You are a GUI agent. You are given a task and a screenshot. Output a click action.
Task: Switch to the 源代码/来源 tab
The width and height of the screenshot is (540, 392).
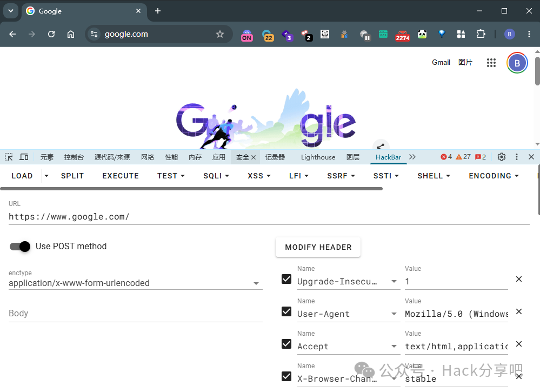[112, 157]
